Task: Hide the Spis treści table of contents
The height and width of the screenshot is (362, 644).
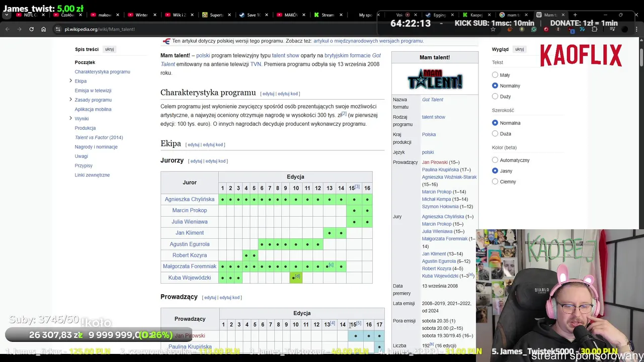Action: pyautogui.click(x=109, y=49)
